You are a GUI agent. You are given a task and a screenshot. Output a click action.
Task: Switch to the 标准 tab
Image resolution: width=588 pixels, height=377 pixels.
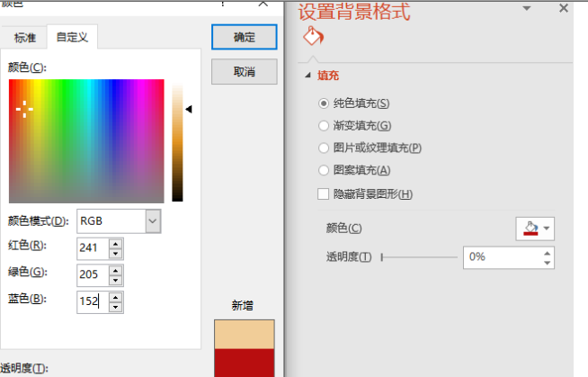pos(25,38)
